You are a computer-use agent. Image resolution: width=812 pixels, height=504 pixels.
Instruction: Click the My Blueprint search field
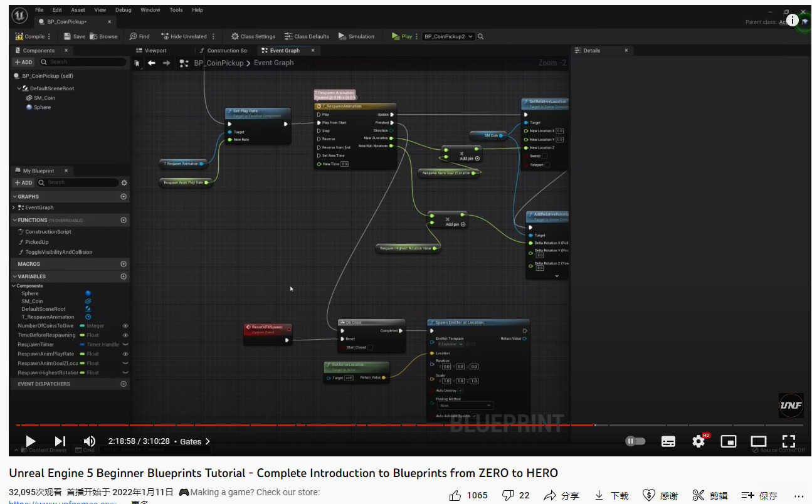pyautogui.click(x=78, y=182)
